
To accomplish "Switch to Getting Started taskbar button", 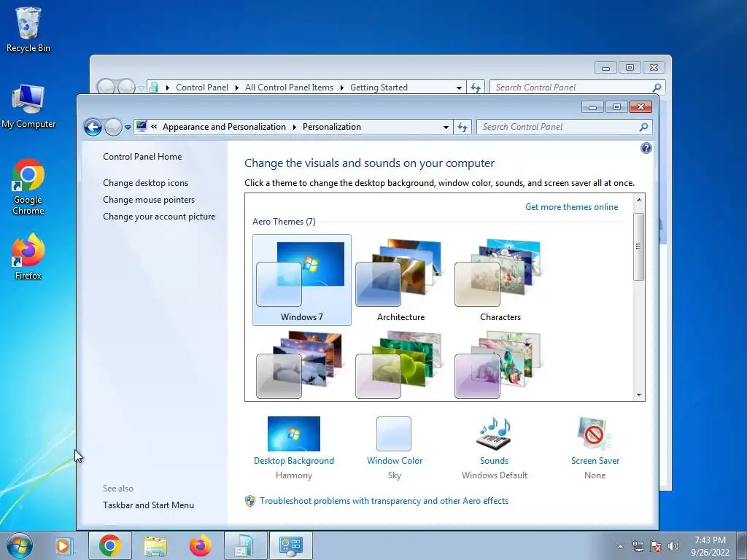I will click(x=245, y=545).
